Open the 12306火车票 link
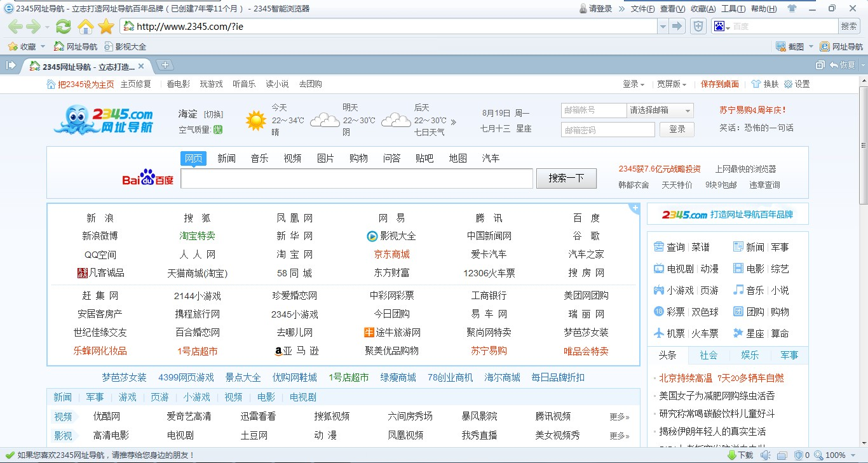 pos(489,273)
